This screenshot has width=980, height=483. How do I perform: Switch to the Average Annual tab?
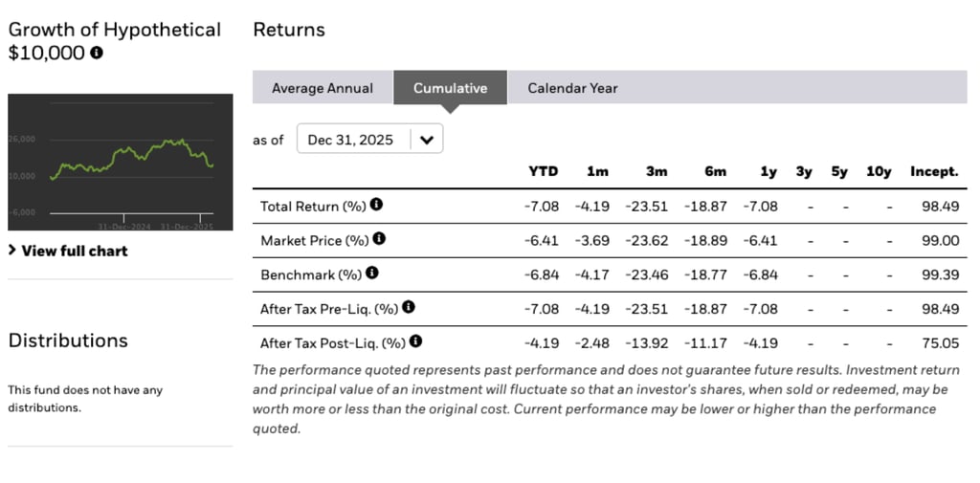pos(323,88)
